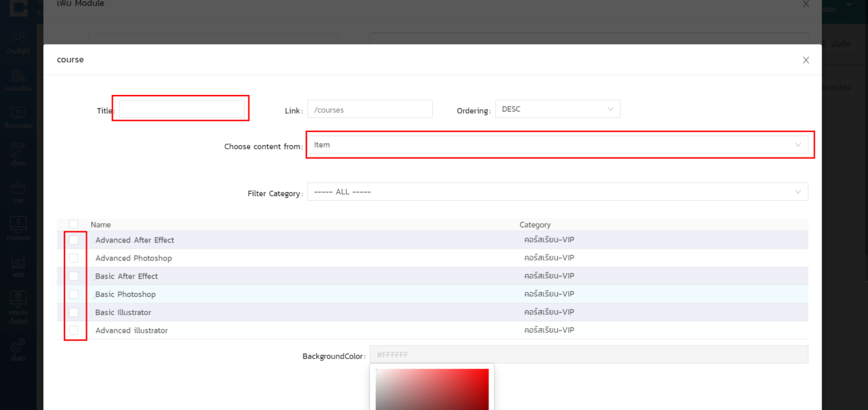Tick the Basic Photoshop course checkbox
868x410 pixels.
point(74,294)
